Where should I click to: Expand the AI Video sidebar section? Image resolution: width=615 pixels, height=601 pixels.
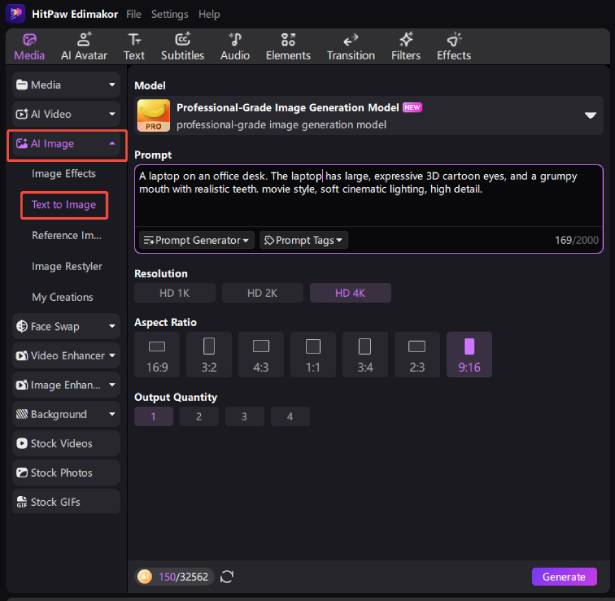point(66,114)
